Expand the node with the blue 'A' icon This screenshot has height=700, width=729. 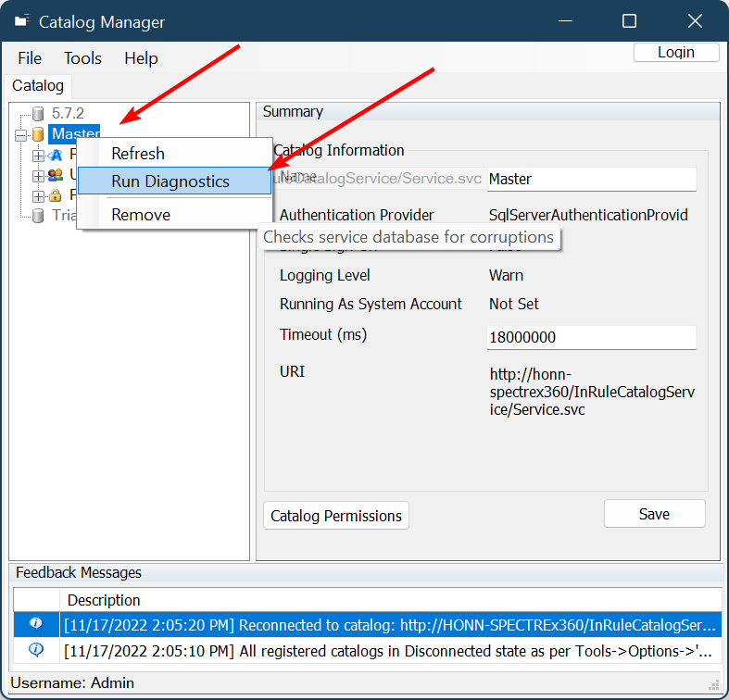tap(38, 155)
